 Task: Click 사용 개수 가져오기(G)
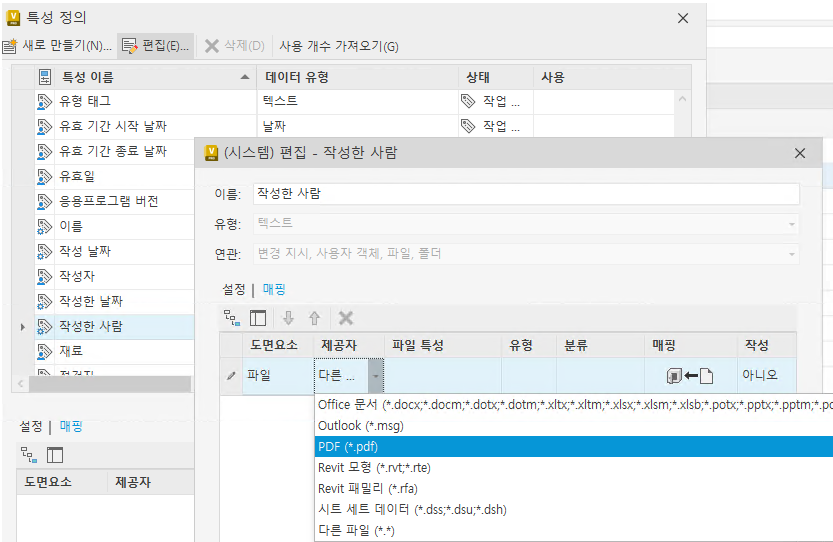(338, 46)
